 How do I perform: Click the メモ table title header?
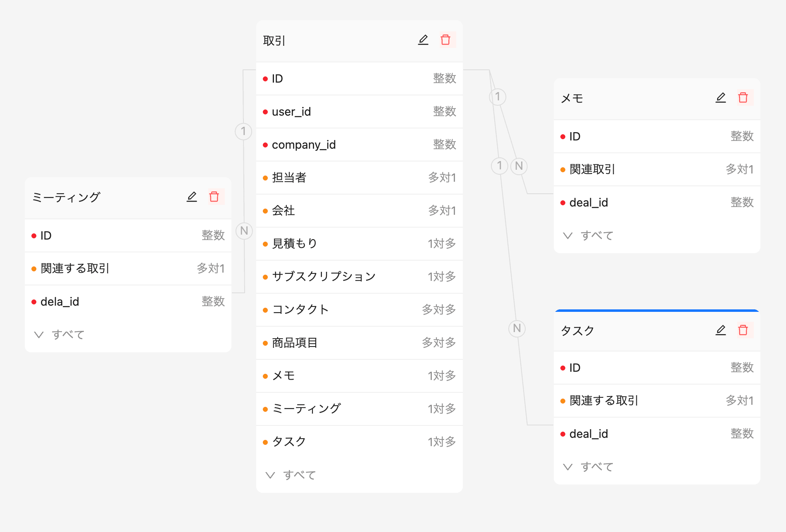point(572,98)
